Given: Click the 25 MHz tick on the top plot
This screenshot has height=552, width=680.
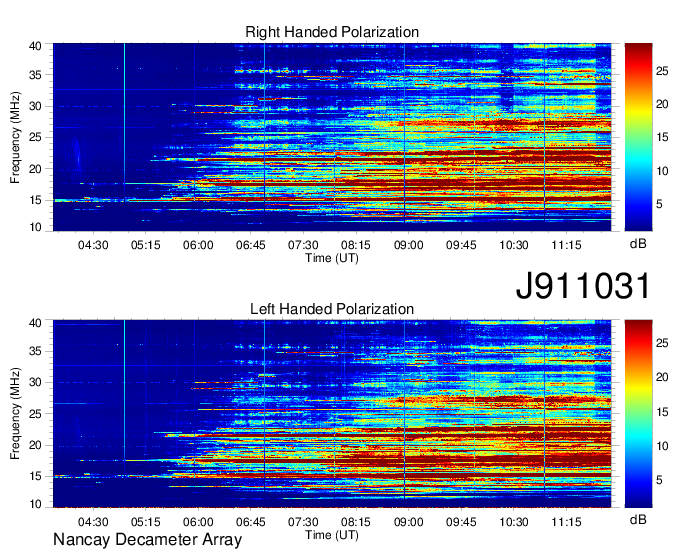Looking at the screenshot, I should 35,138.
